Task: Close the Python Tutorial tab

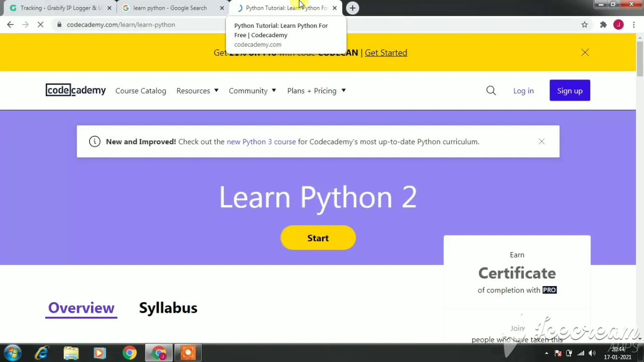Action: pyautogui.click(x=335, y=8)
